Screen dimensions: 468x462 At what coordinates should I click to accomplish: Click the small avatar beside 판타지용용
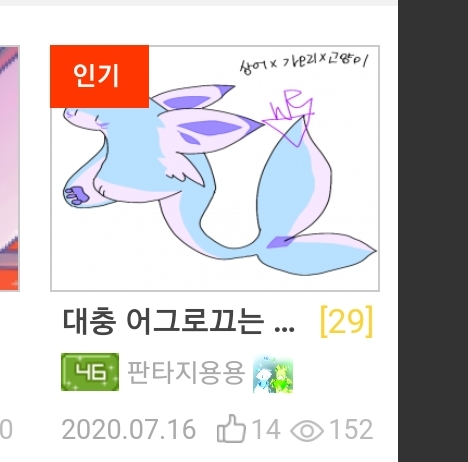coord(273,374)
